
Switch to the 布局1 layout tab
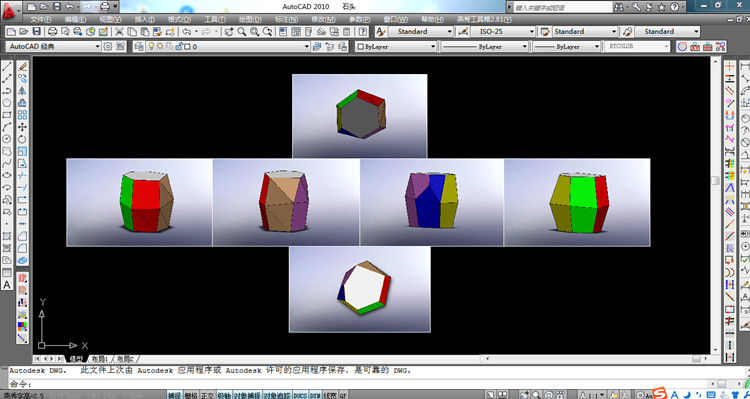(x=99, y=359)
